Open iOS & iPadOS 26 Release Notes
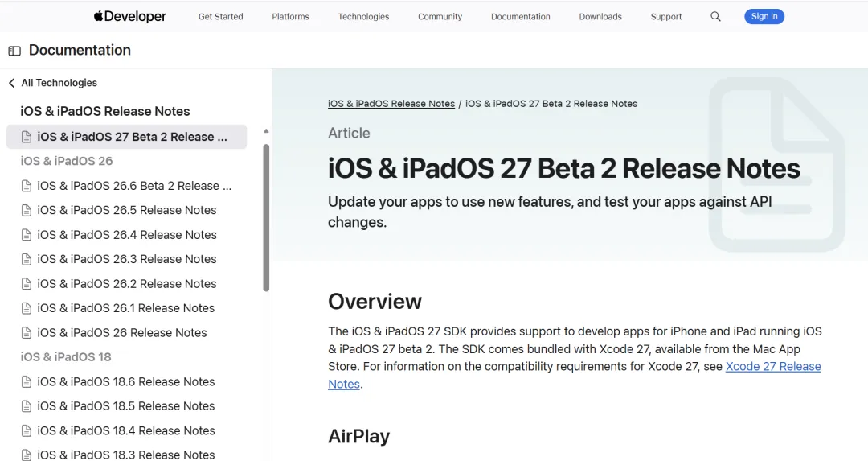The image size is (868, 461). (122, 333)
